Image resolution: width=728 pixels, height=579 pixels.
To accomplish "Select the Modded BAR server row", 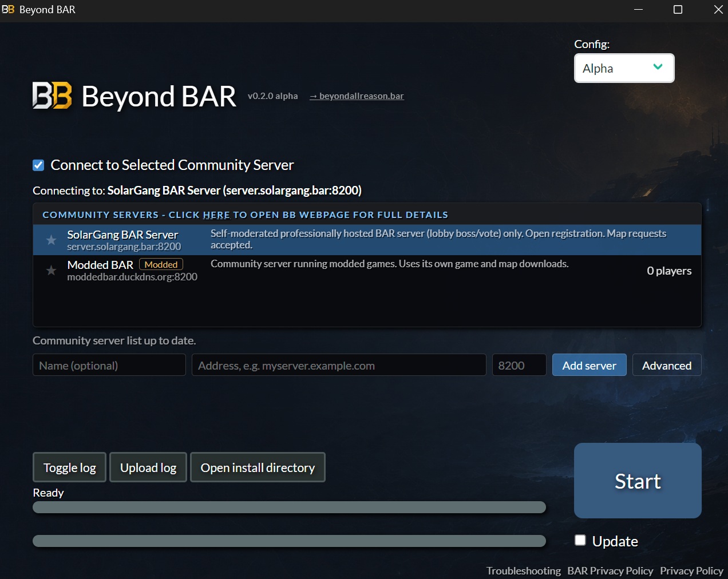I will [x=367, y=270].
